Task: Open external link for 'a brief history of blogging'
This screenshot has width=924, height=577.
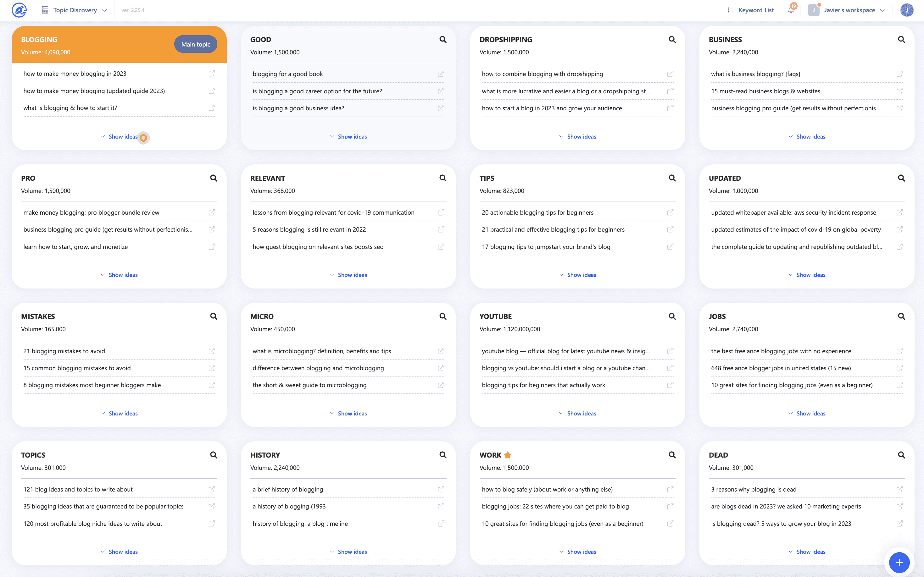Action: click(441, 489)
